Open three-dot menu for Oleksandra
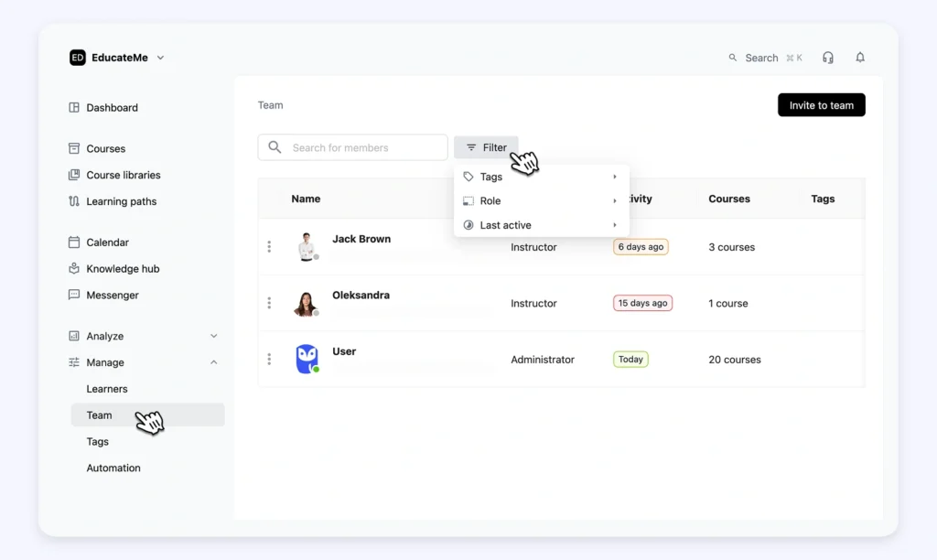 pos(269,303)
